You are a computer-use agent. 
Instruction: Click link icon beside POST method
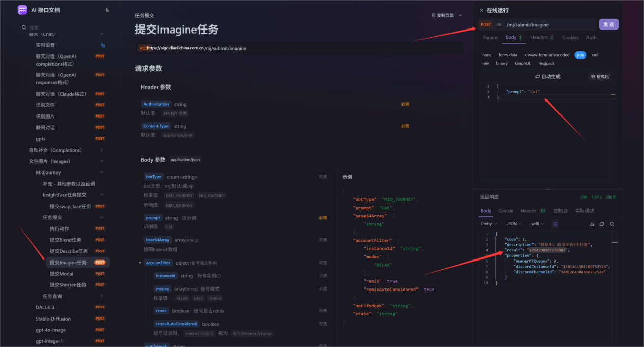(499, 24)
